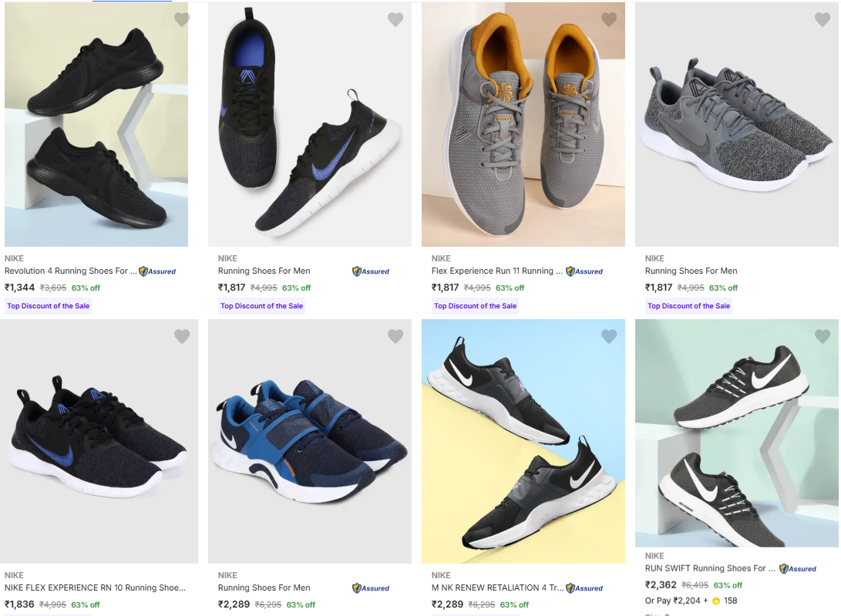Open Revolution 4 Running Shoes product title
The image size is (841, 616).
click(x=71, y=271)
